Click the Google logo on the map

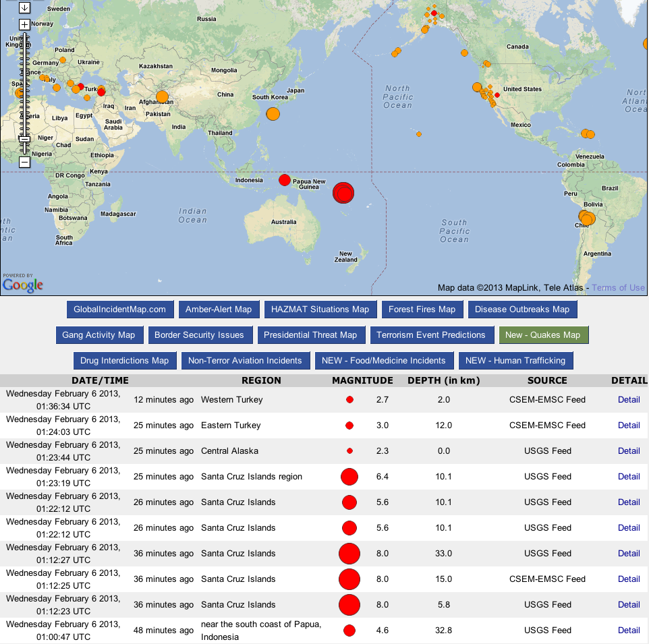(x=22, y=285)
